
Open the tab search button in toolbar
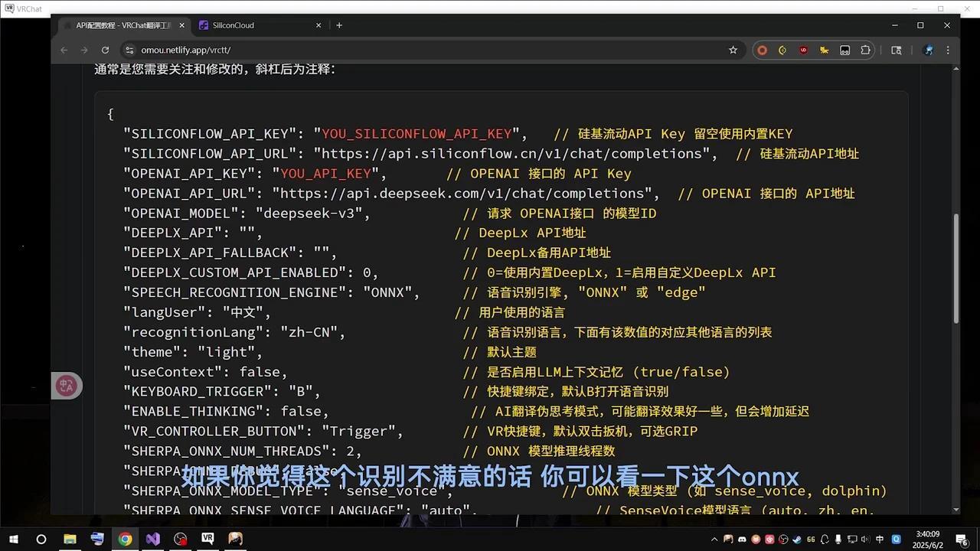click(897, 50)
